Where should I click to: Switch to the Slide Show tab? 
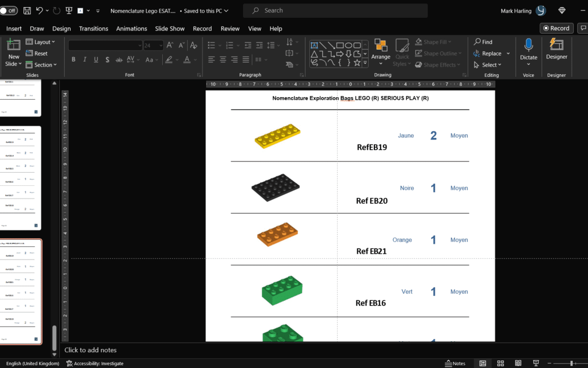click(x=169, y=28)
